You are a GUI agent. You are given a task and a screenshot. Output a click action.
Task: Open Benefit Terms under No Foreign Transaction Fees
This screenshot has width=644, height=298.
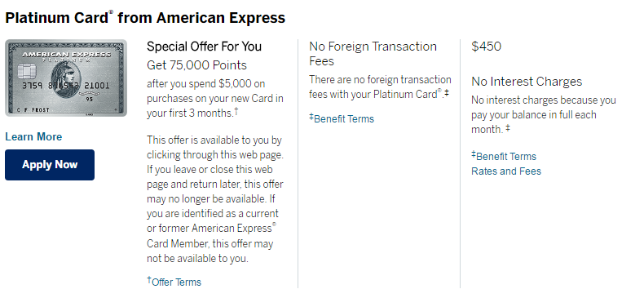[x=342, y=119]
